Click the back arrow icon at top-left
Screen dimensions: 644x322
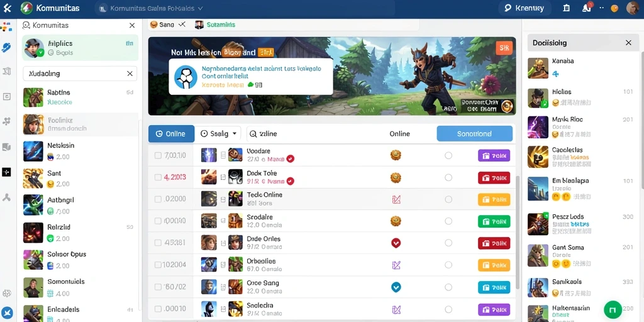[x=7, y=8]
